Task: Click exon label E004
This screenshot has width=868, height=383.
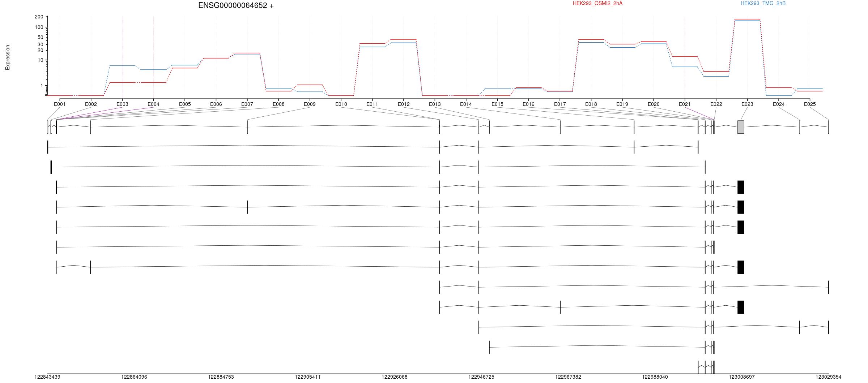Action: click(153, 104)
